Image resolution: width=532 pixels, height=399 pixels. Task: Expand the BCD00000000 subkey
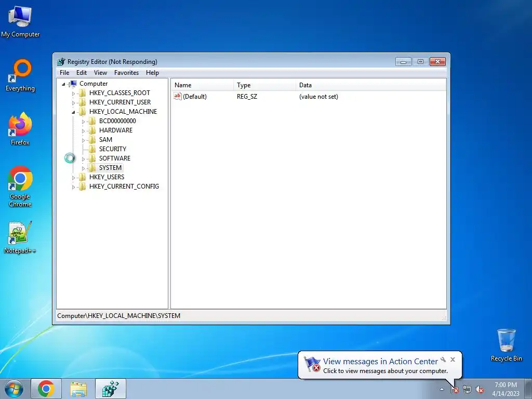[83, 122]
